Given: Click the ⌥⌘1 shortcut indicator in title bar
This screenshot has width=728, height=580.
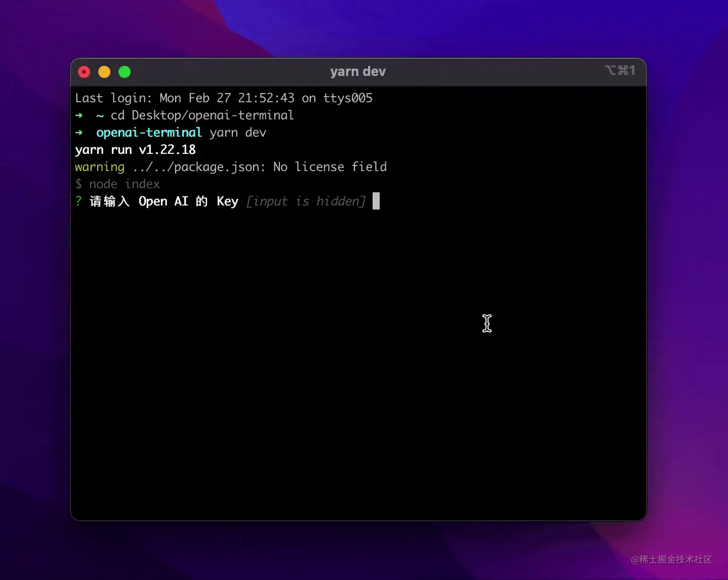Looking at the screenshot, I should (620, 70).
